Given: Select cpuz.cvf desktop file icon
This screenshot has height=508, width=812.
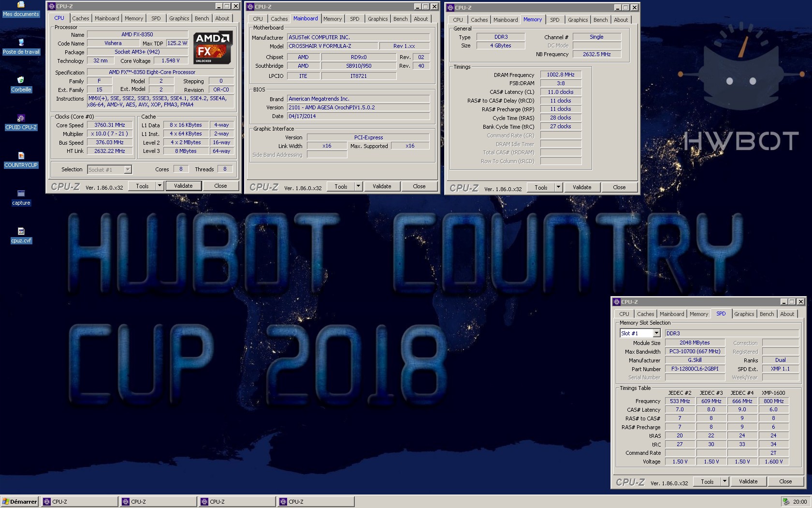Looking at the screenshot, I should coord(21,236).
